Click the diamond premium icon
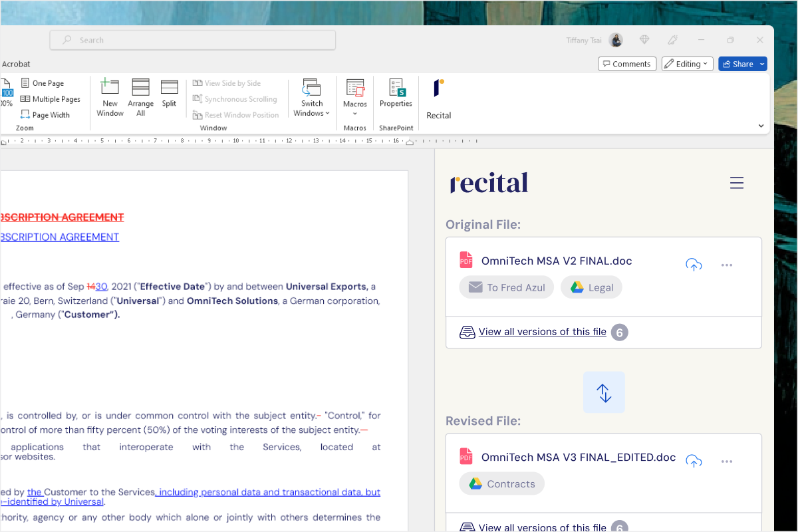 click(644, 40)
